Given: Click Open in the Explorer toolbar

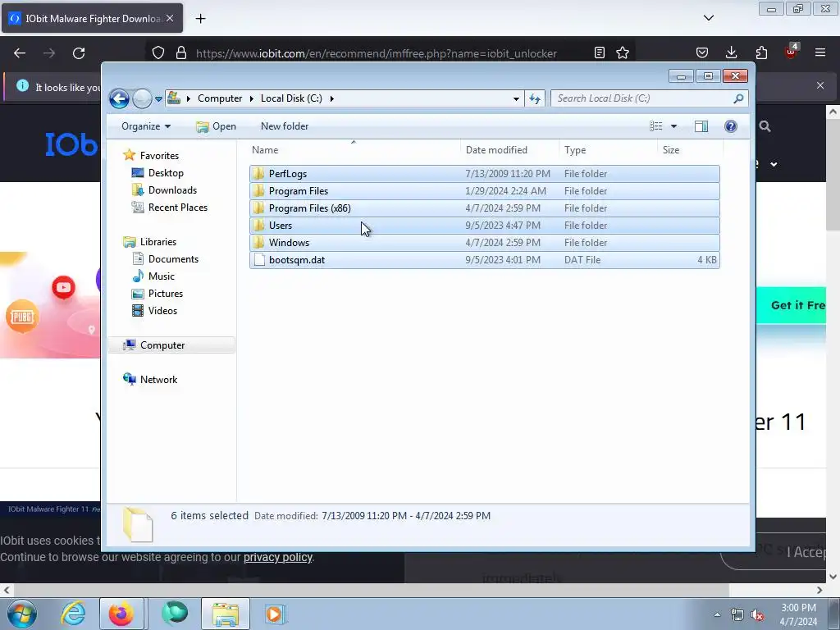Looking at the screenshot, I should (216, 126).
